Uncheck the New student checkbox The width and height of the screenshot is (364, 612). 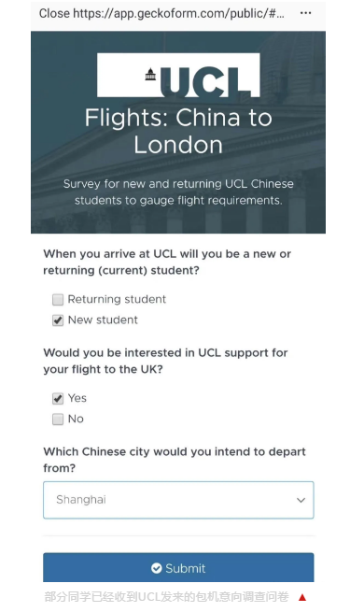(58, 320)
